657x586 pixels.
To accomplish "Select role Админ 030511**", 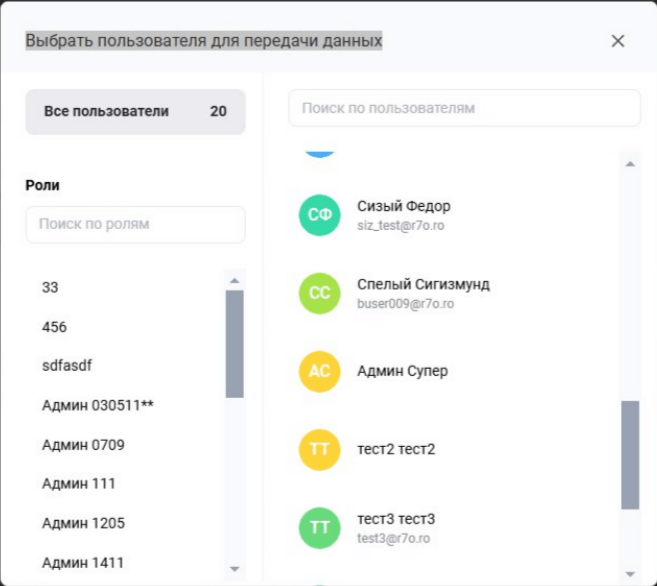I will tap(98, 405).
